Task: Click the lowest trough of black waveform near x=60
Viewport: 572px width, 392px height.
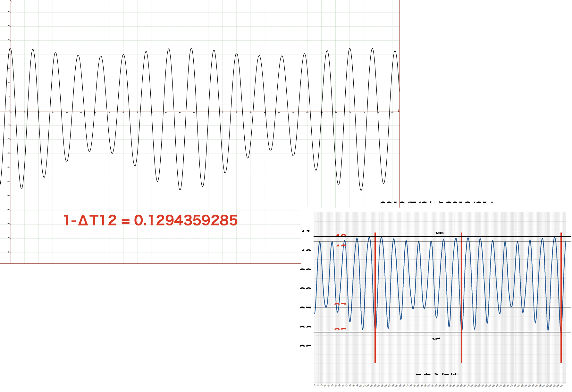Action: click(180, 190)
